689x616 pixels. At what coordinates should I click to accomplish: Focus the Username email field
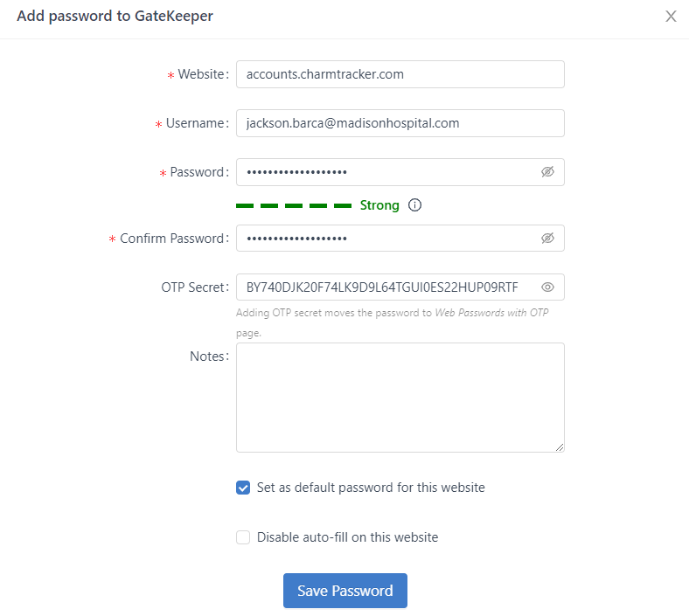[400, 123]
